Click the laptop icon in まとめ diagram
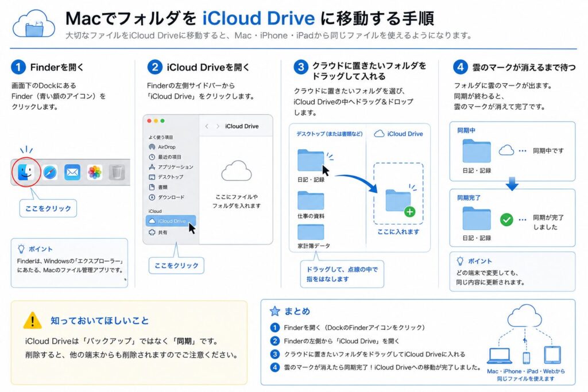 pyautogui.click(x=500, y=356)
